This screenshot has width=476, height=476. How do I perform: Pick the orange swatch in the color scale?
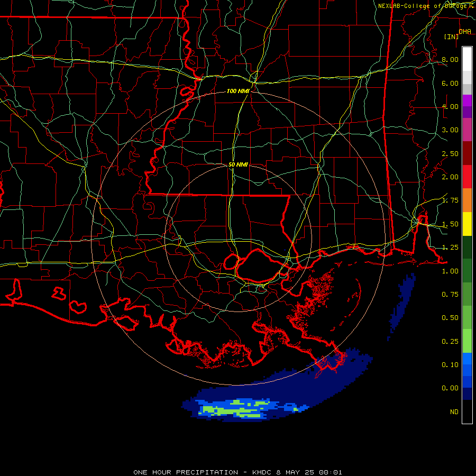tap(467, 200)
